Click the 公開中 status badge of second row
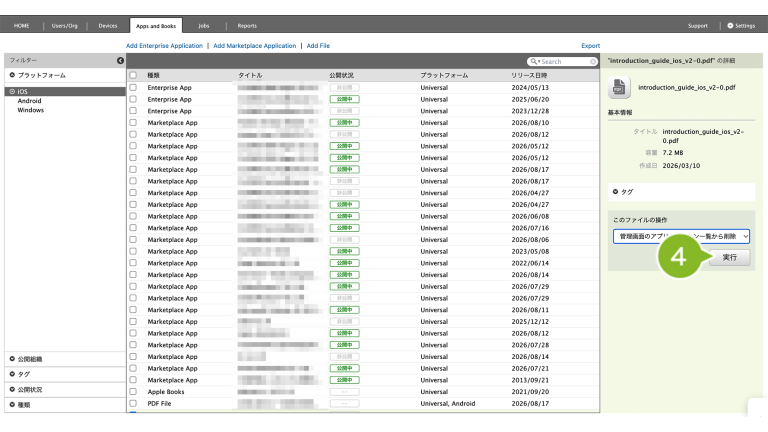The image size is (768, 432). pyautogui.click(x=344, y=99)
